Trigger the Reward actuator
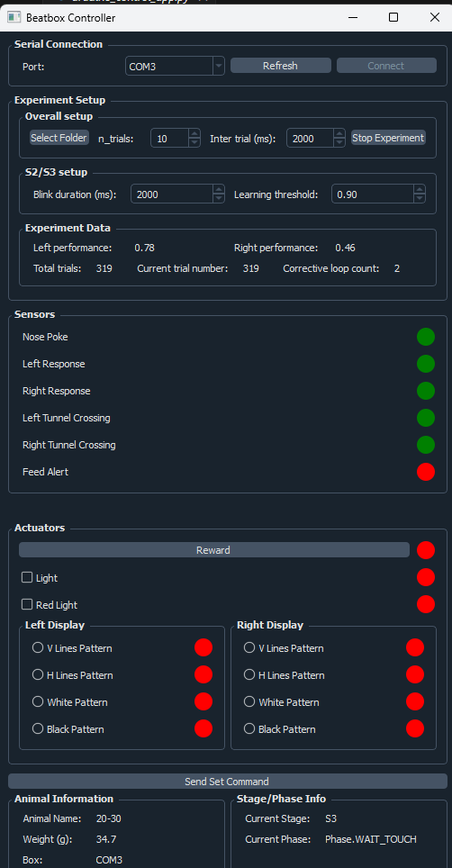This screenshot has width=452, height=868. [214, 550]
